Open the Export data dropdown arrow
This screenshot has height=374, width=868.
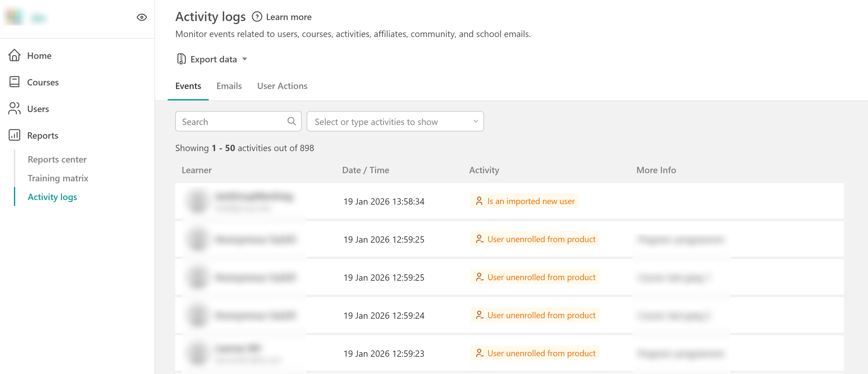tap(245, 59)
